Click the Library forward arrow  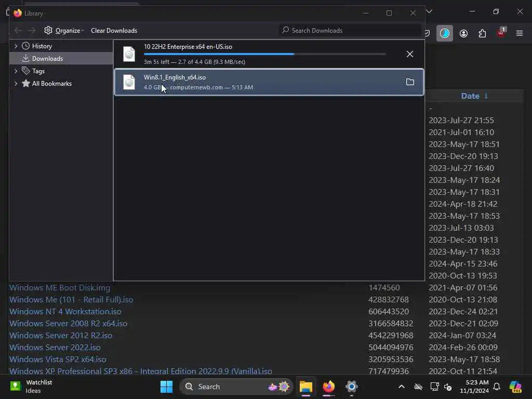click(x=32, y=31)
